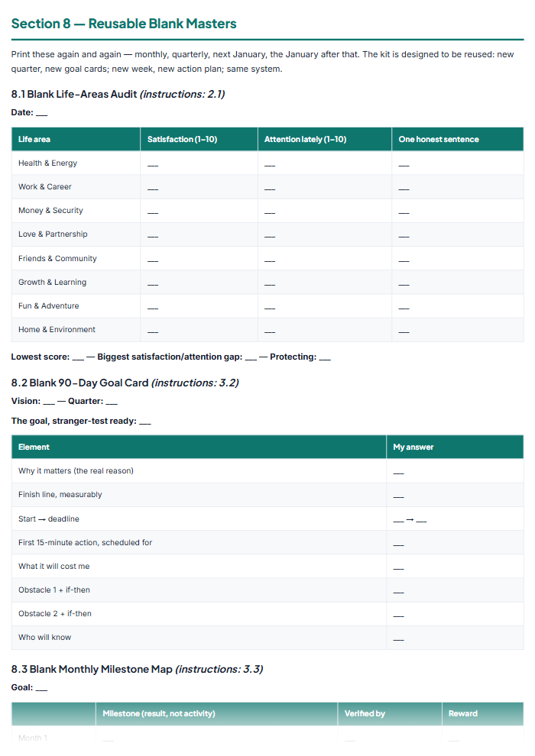Click Satisfaction blank for Health & Energy
535x756 pixels.
[153, 165]
